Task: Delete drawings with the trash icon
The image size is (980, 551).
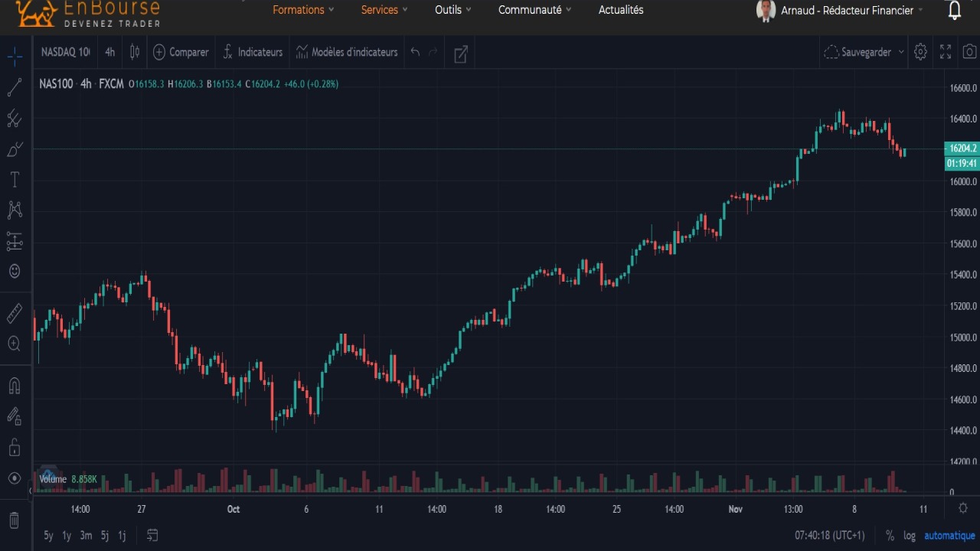Action: (15, 520)
